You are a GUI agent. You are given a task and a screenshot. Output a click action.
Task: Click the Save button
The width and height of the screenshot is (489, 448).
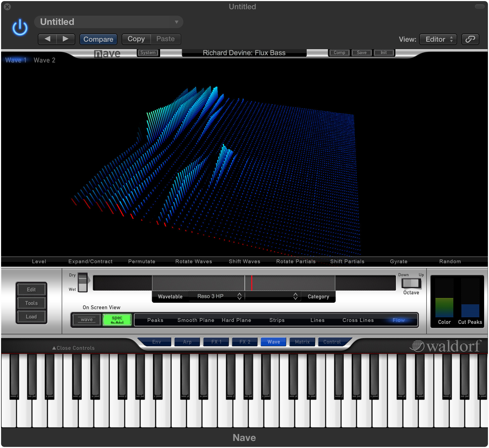coord(362,52)
